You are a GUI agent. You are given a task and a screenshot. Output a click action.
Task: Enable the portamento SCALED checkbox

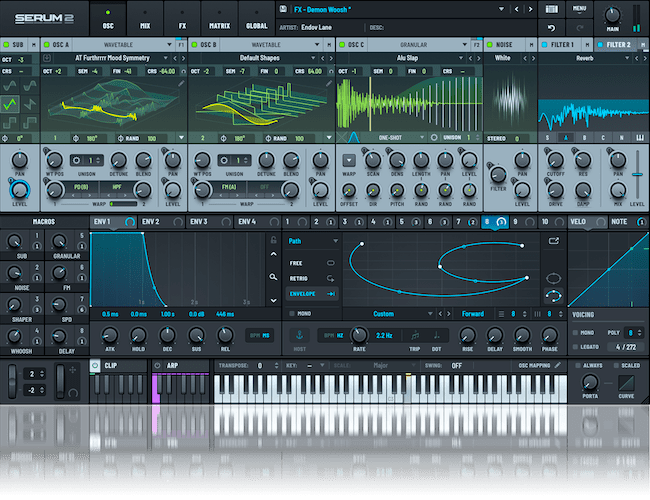pyautogui.click(x=616, y=365)
